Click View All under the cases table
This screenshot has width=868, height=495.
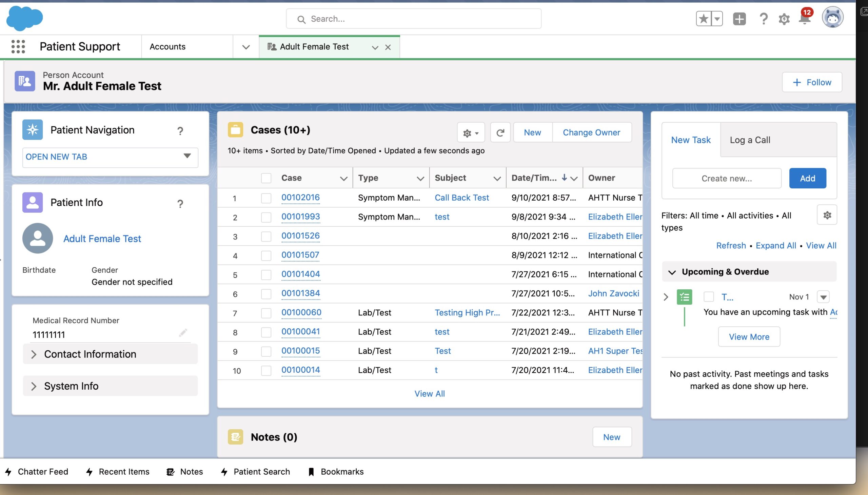pos(430,394)
